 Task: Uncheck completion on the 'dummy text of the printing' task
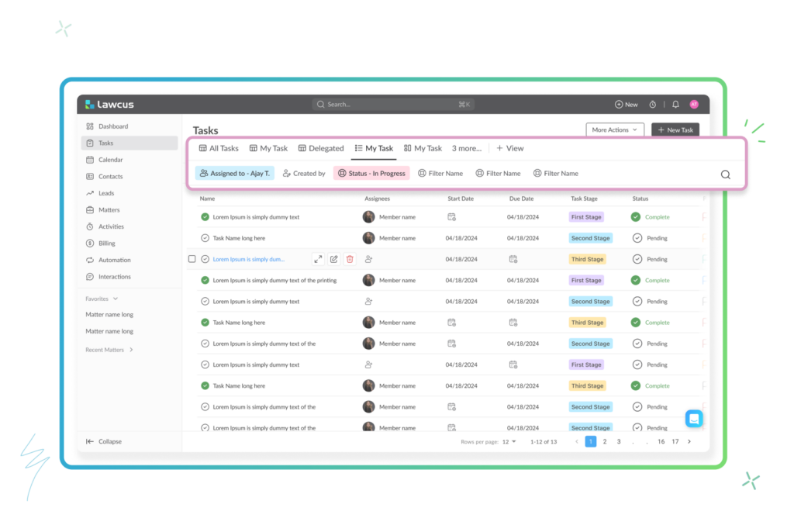coord(205,280)
